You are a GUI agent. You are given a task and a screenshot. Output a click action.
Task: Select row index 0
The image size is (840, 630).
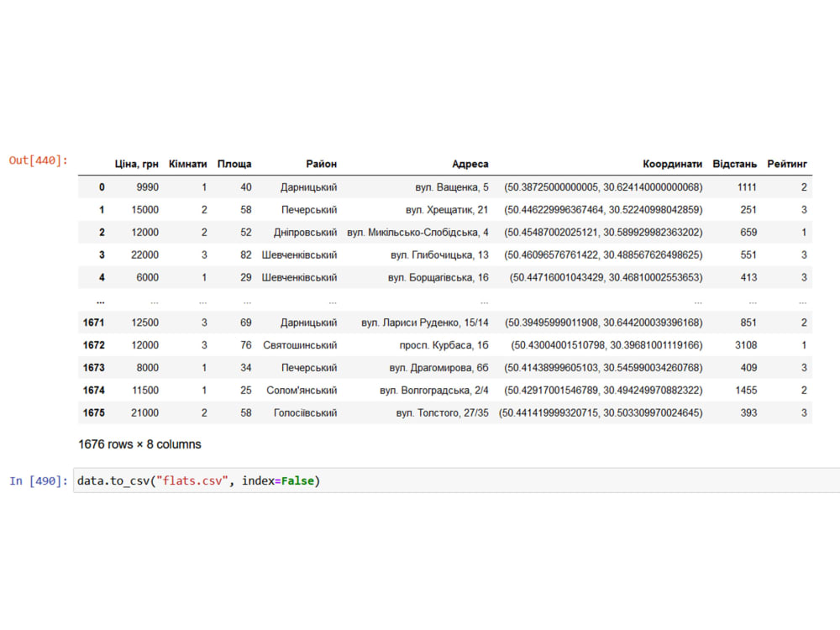click(x=102, y=187)
